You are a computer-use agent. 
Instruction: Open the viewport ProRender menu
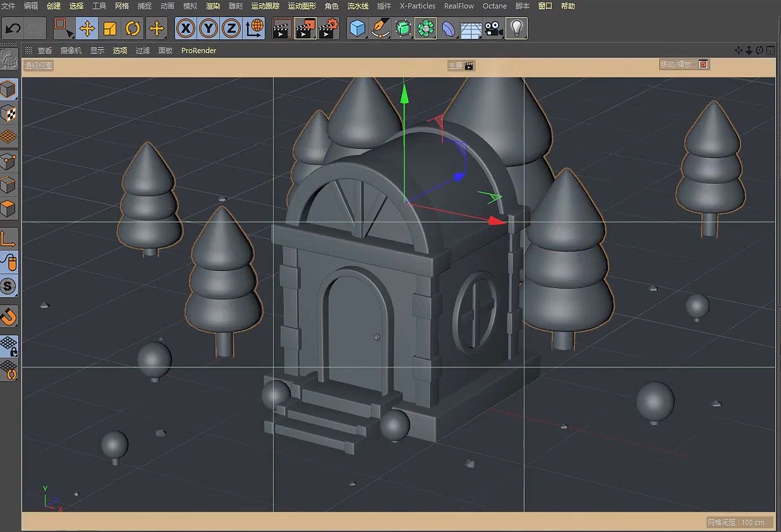point(199,51)
